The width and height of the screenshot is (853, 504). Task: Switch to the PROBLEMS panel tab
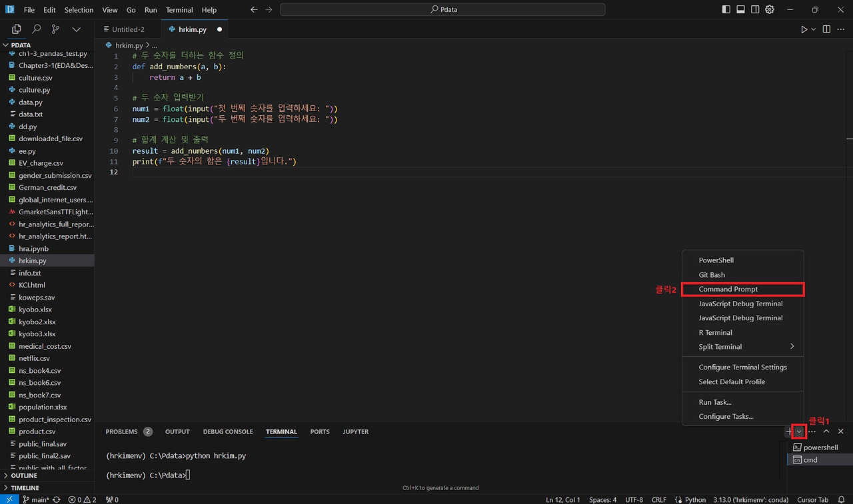pyautogui.click(x=129, y=432)
